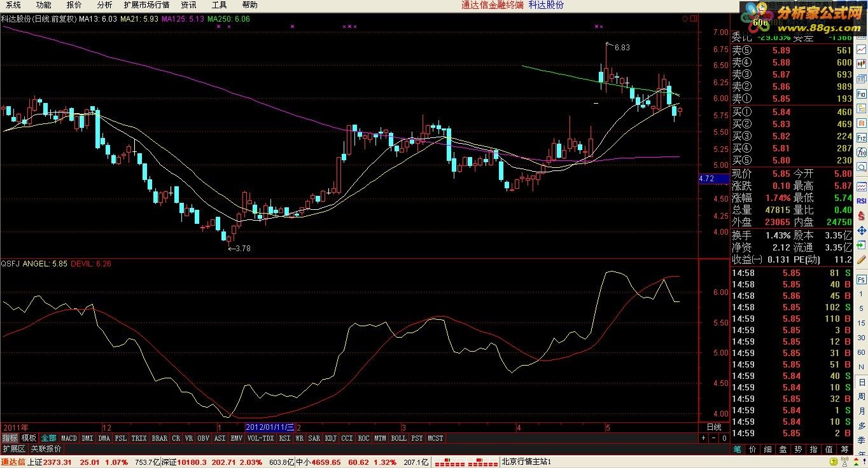This screenshot has width=868, height=468.
Task: Open the f(x) formula manager icon
Action: point(862,152)
